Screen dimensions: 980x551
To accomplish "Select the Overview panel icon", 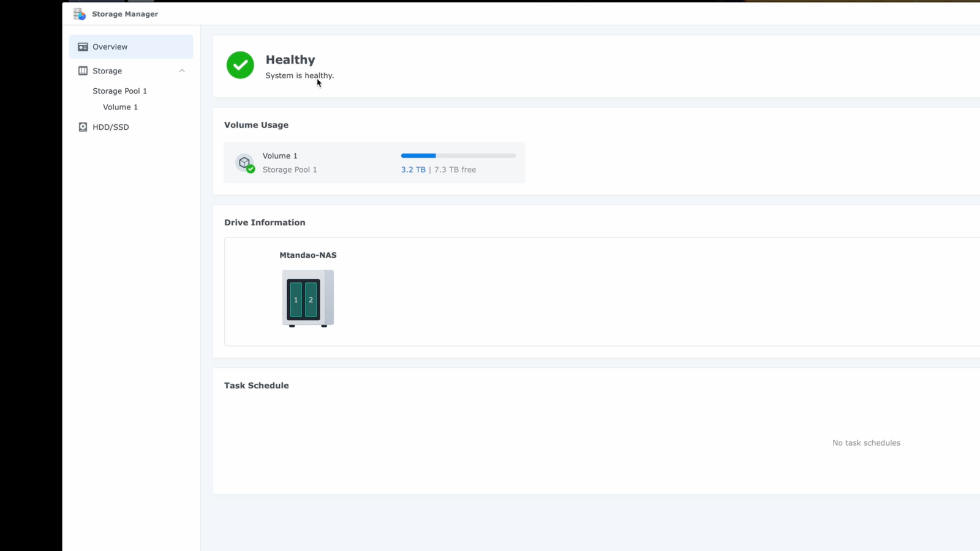I will (83, 47).
